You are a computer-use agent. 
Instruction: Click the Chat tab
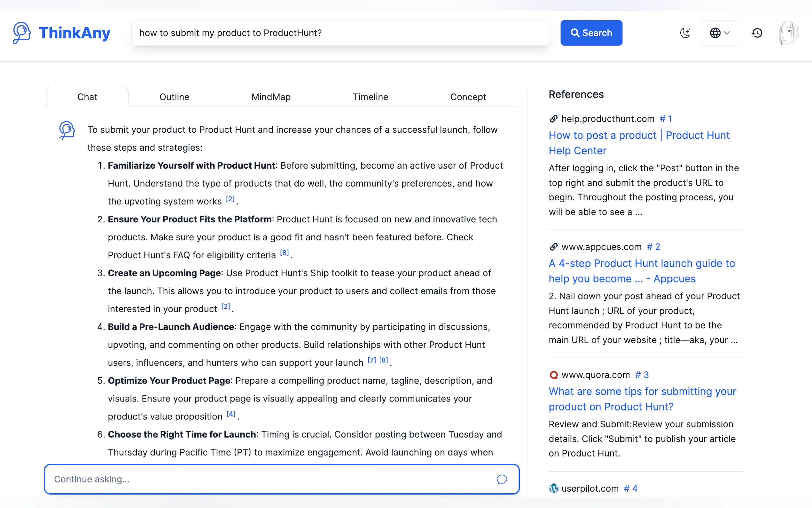(x=87, y=97)
